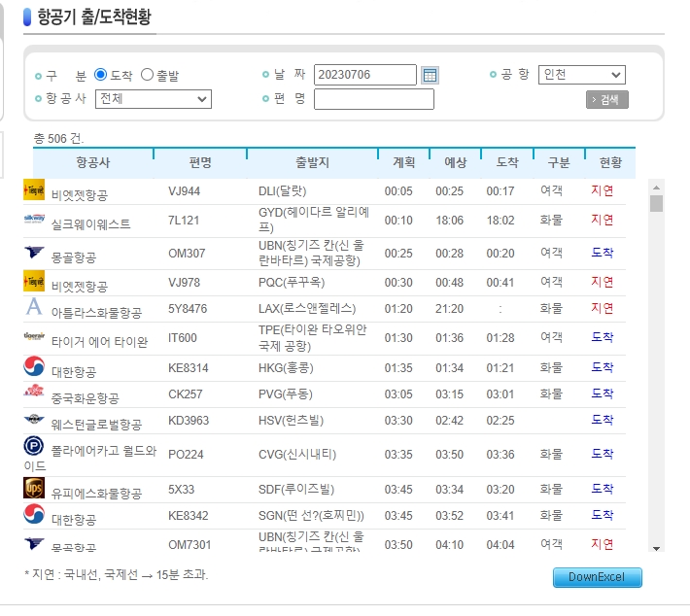Click the date field containing 20230706
The width and height of the screenshot is (690, 616).
(364, 75)
